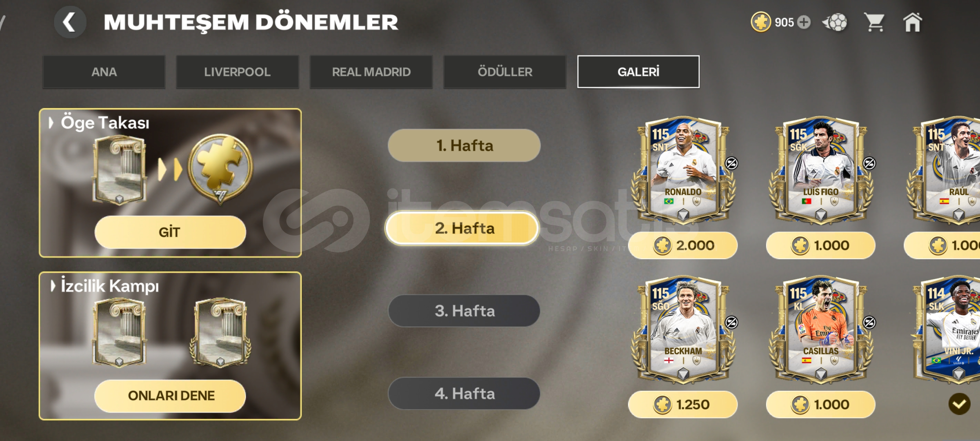This screenshot has height=441, width=980.
Task: Open the football icon in top bar
Action: click(835, 22)
